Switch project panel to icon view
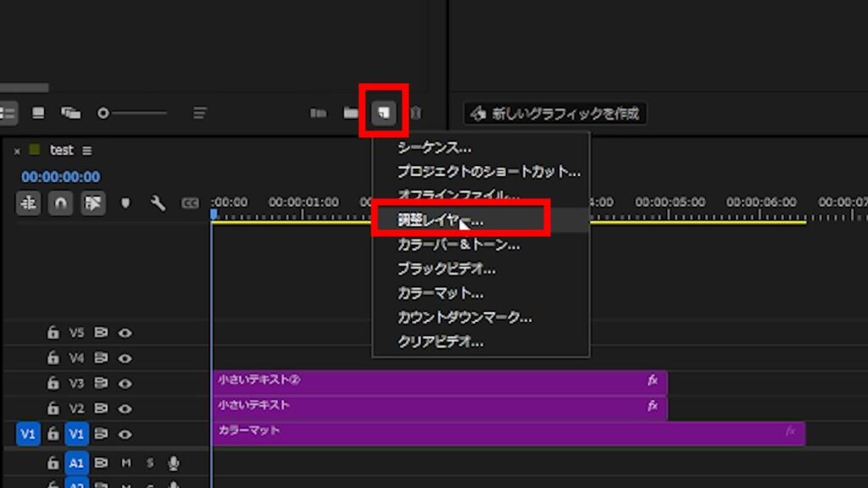Viewport: 868px width, 488px height. click(x=38, y=114)
